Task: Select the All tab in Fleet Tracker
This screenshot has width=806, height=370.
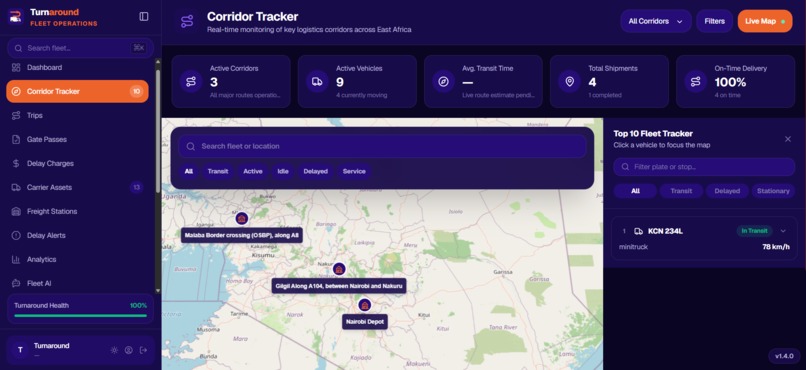Action: 635,191
